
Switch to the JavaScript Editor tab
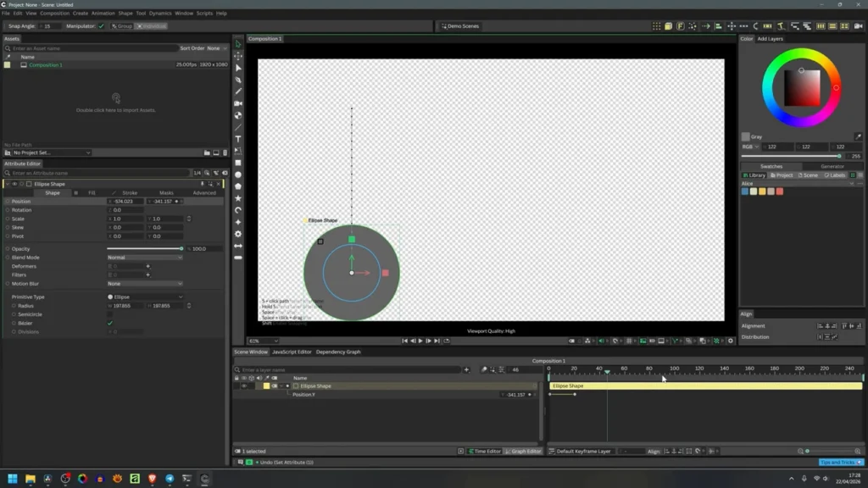pos(292,352)
